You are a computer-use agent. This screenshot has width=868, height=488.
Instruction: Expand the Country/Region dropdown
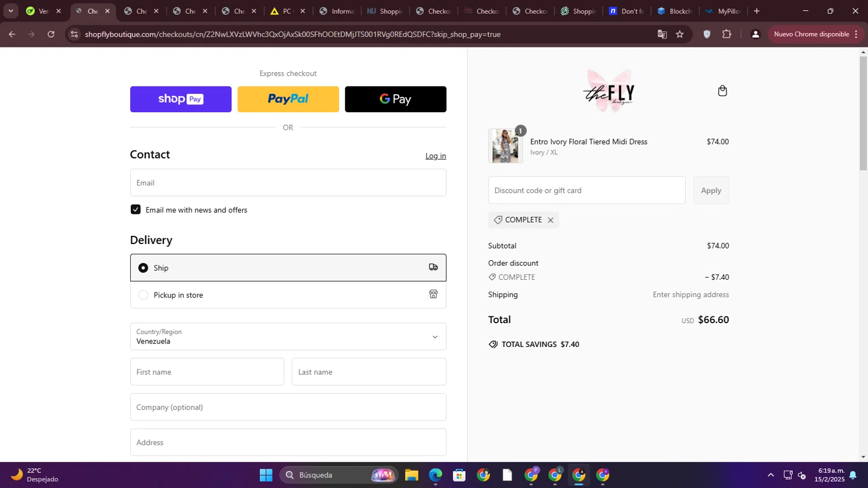(288, 337)
